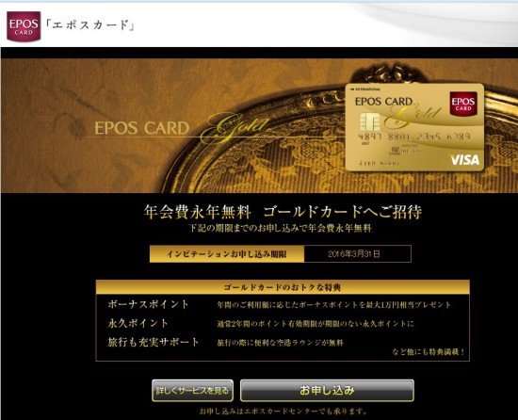Click the 「エポスカード」 header title text
518x420 pixels.
(x=89, y=25)
